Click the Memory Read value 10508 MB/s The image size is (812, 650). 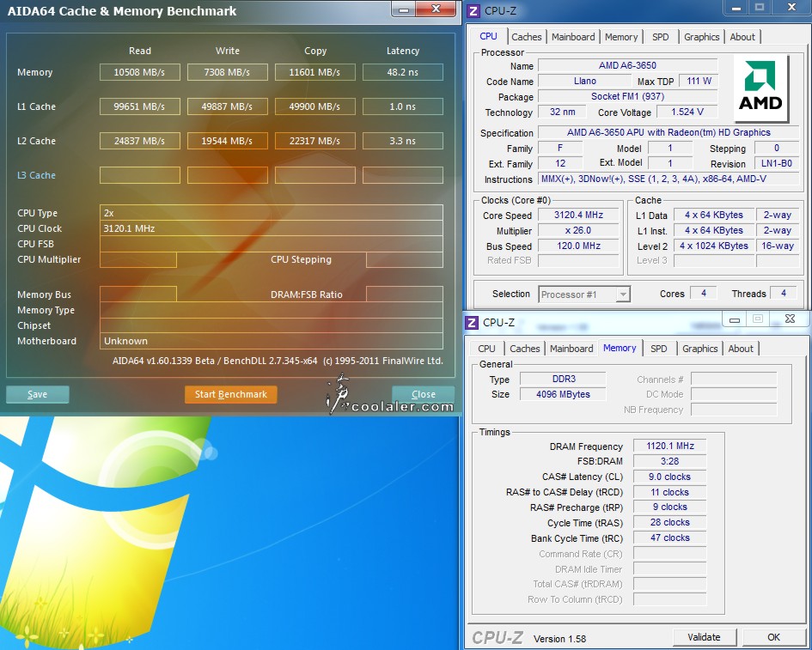[140, 72]
